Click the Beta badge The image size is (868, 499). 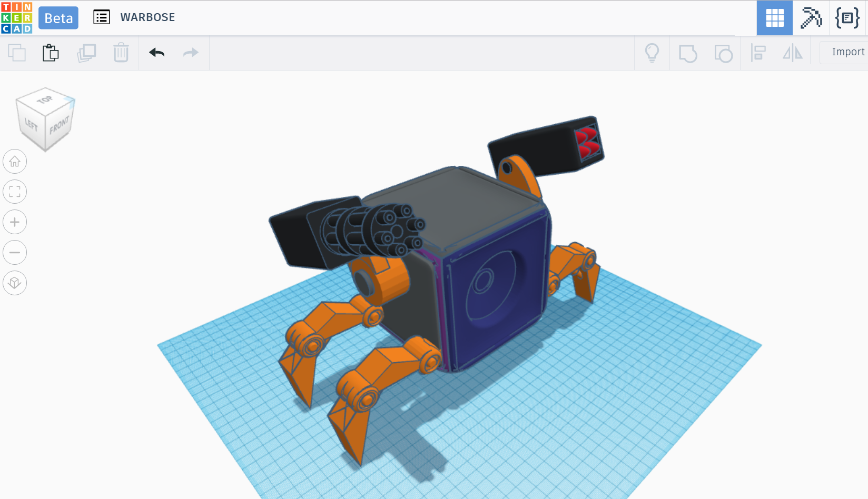(x=58, y=18)
